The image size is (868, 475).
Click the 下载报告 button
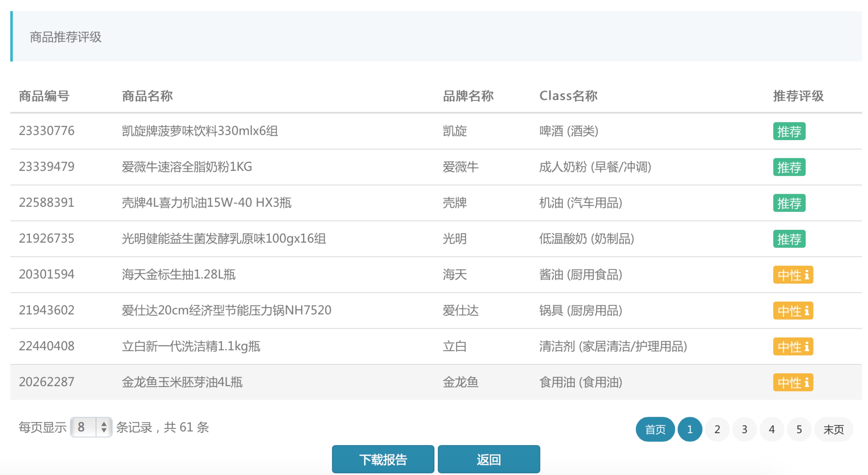click(x=383, y=459)
